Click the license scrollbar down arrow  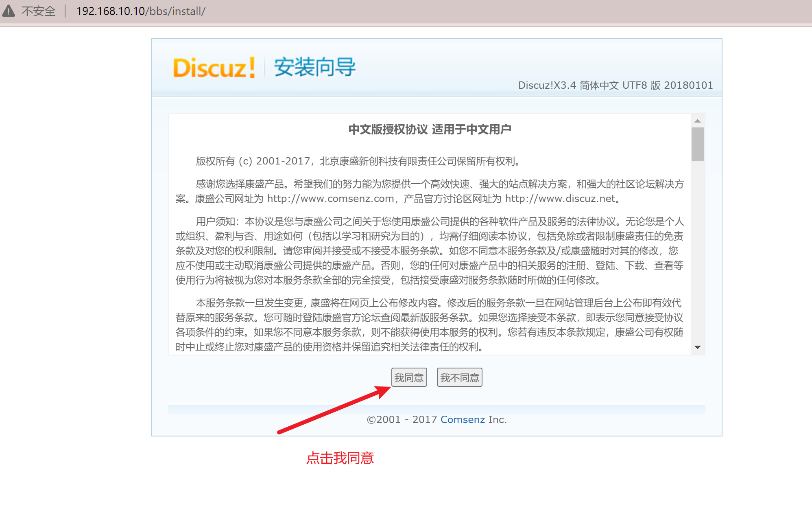pyautogui.click(x=697, y=347)
